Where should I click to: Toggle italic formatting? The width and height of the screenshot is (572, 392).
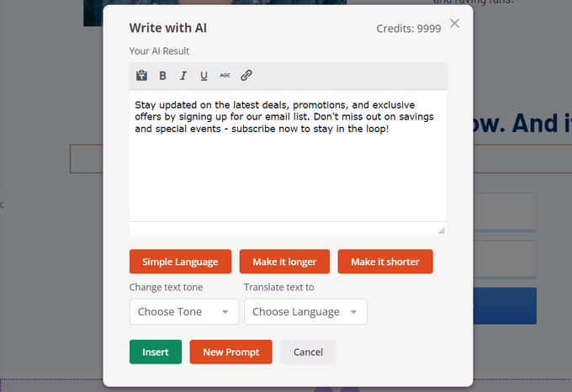(x=183, y=76)
